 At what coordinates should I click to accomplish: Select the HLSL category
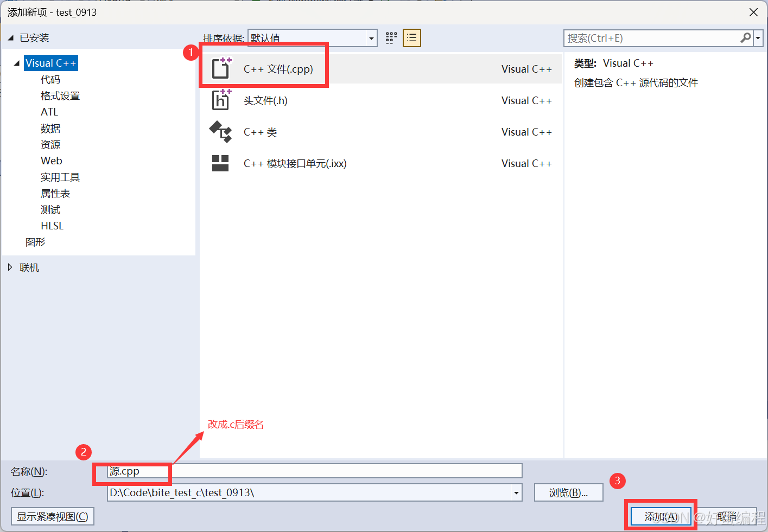click(52, 226)
